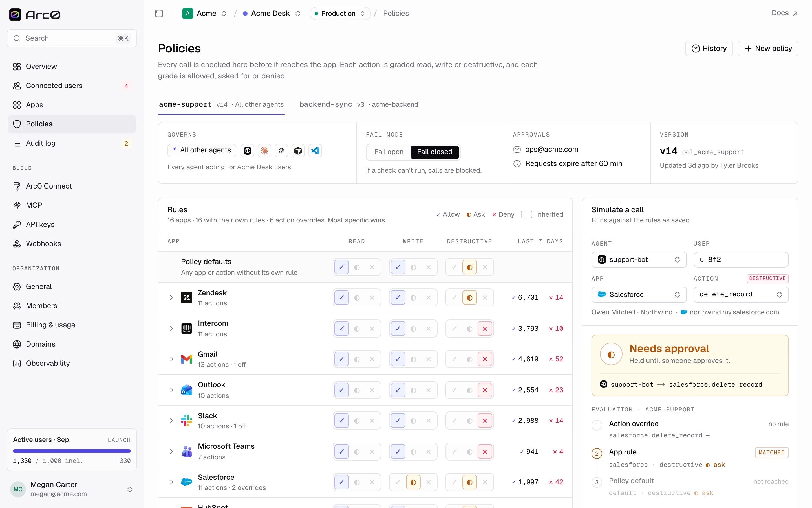Click the Zendesk app logo
The height and width of the screenshot is (508, 812).
tap(187, 298)
